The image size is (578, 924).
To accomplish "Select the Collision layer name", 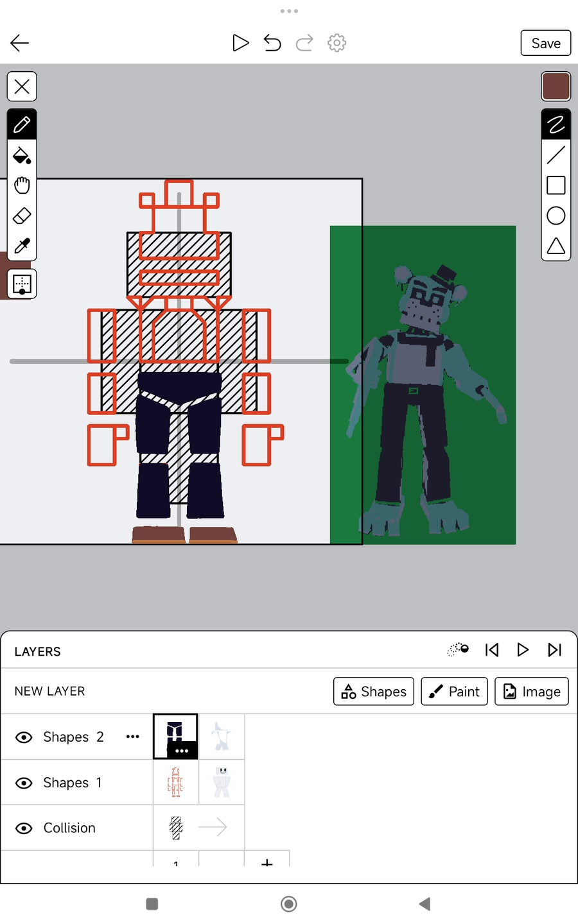I will [x=69, y=828].
